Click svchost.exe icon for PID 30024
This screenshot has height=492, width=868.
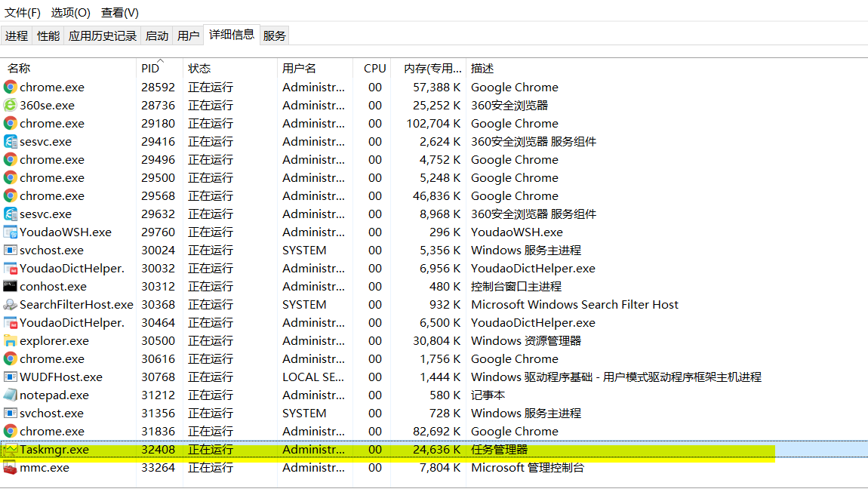[10, 251]
